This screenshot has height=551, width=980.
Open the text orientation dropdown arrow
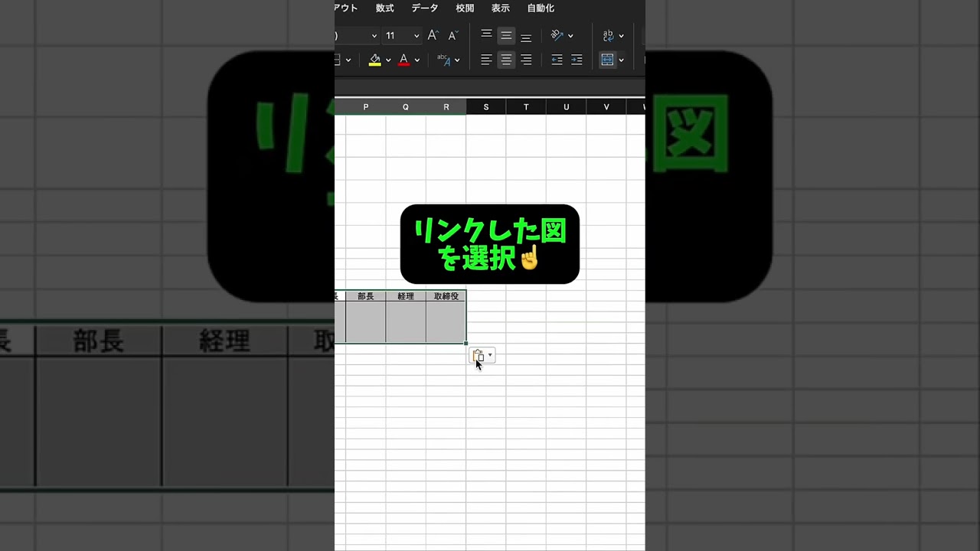(x=570, y=36)
